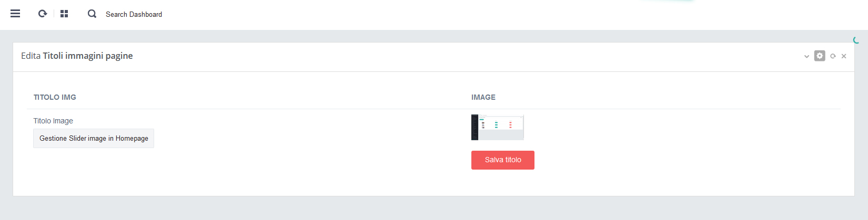Screen dimensions: 868x220
Task: Open the four-square grid apps icon
Action: coord(64,14)
